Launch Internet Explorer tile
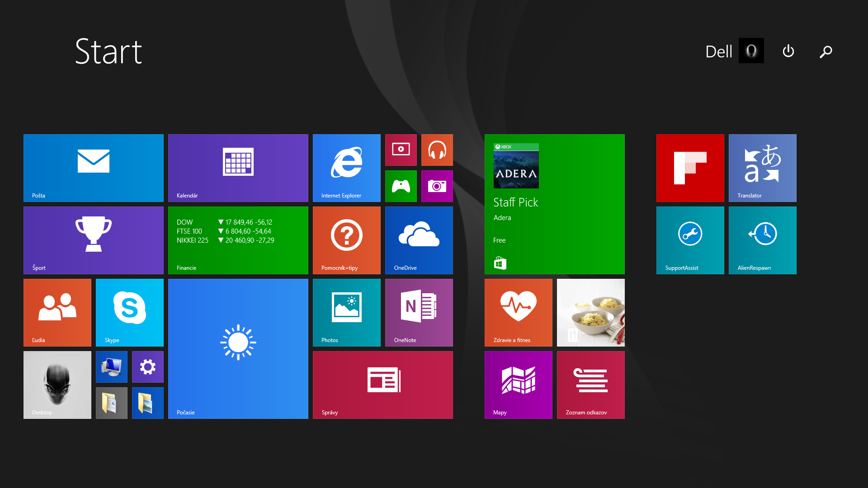This screenshot has height=488, width=868. point(347,168)
